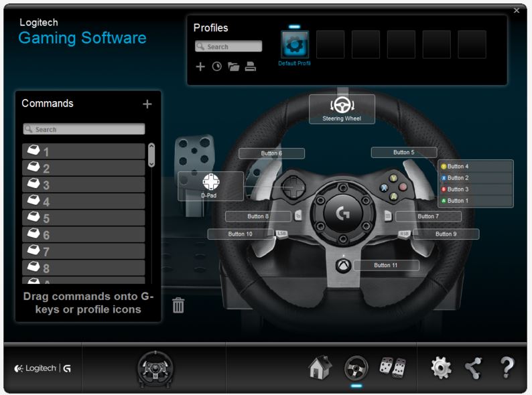532x395 pixels.
Task: Click the Button 6 label
Action: (271, 153)
